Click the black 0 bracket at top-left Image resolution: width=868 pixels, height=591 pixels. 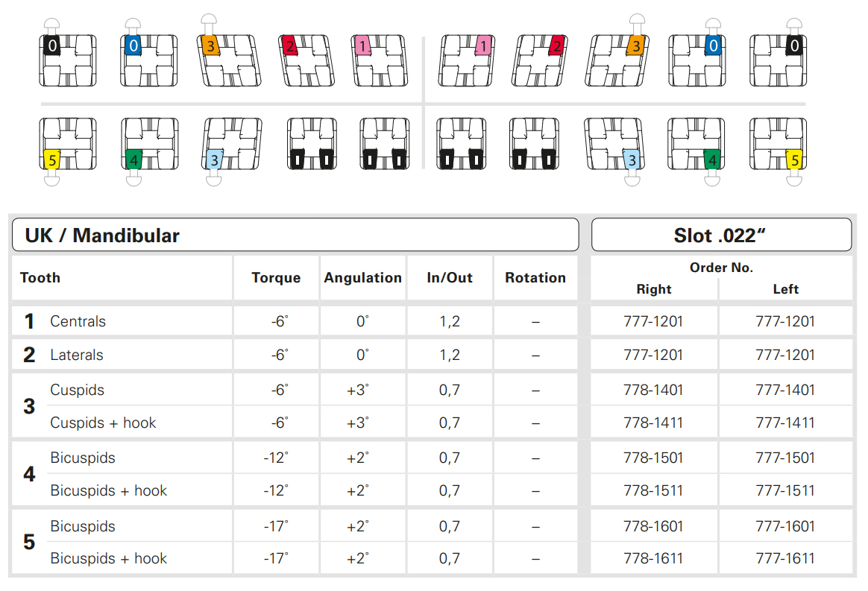(x=67, y=59)
